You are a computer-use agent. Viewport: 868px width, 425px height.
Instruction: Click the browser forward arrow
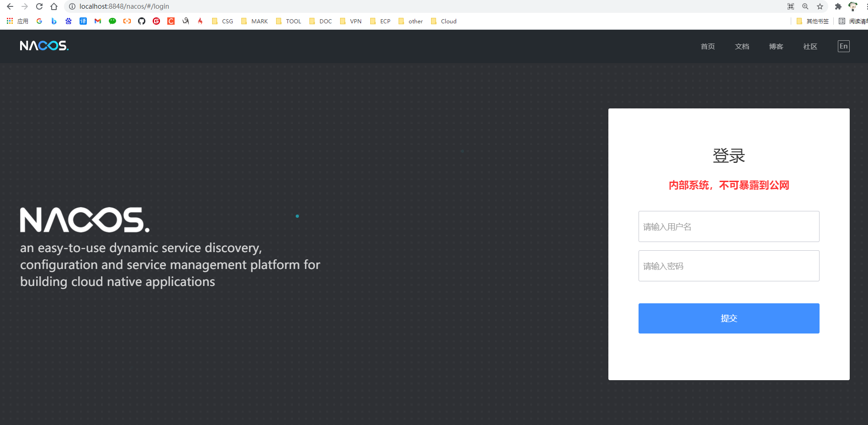[25, 6]
